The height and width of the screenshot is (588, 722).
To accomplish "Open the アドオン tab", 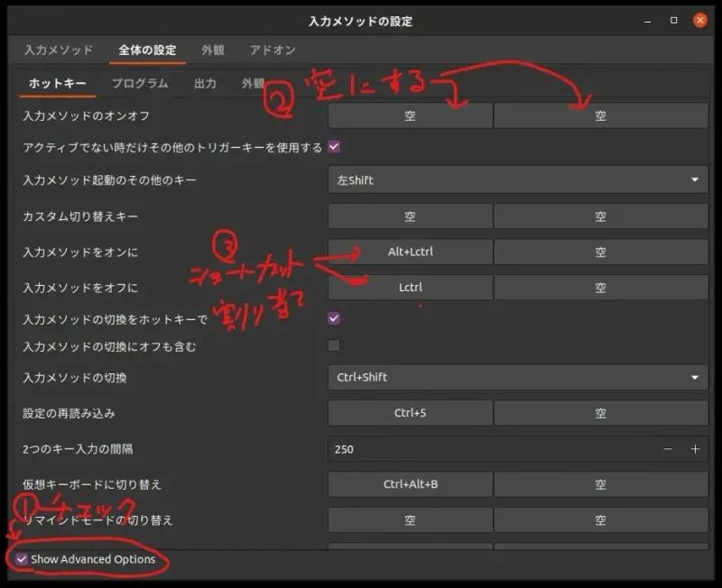I will 271,51.
